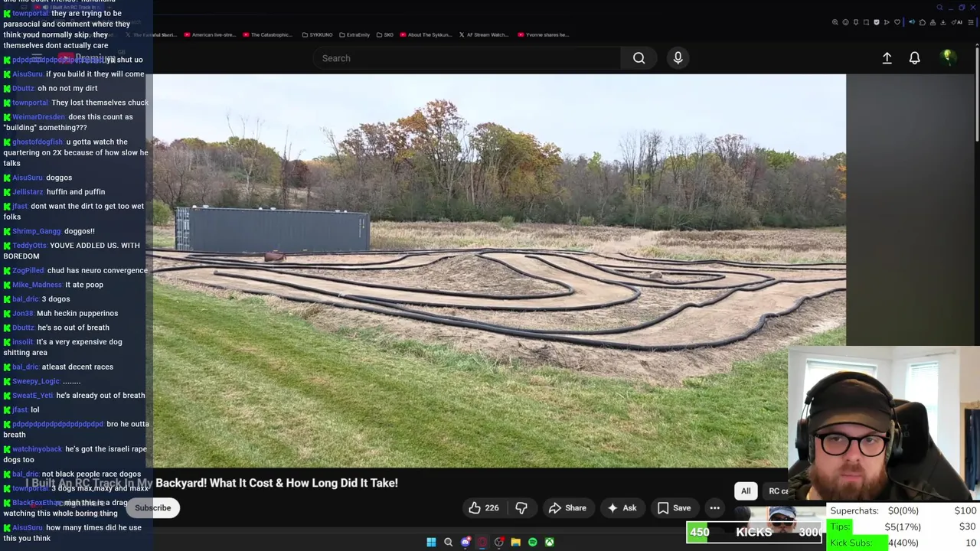Open the American live-stre... bookmark

click(x=210, y=34)
